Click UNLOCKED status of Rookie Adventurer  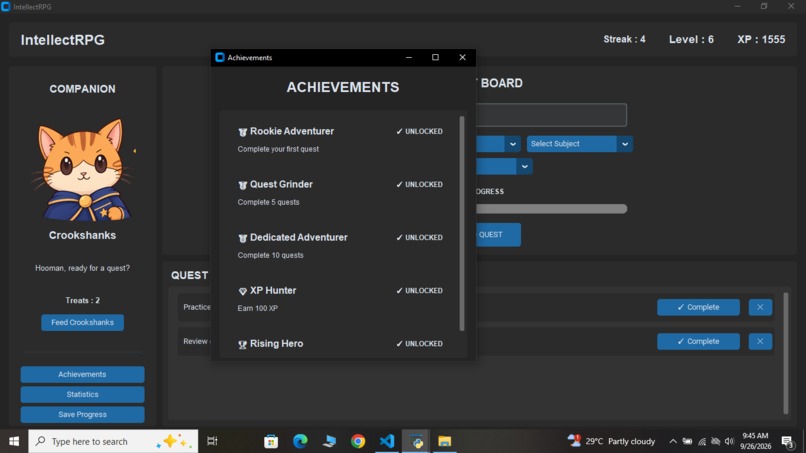pyautogui.click(x=419, y=132)
